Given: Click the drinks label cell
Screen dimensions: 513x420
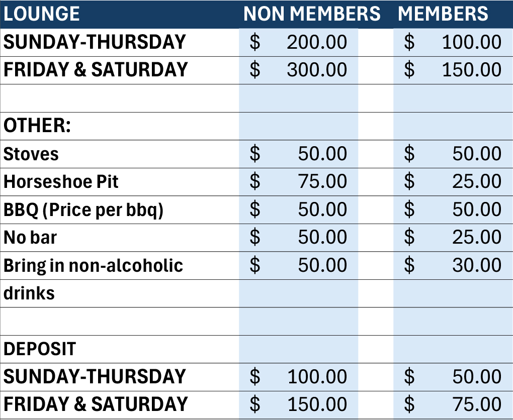Looking at the screenshot, I should click(119, 293).
